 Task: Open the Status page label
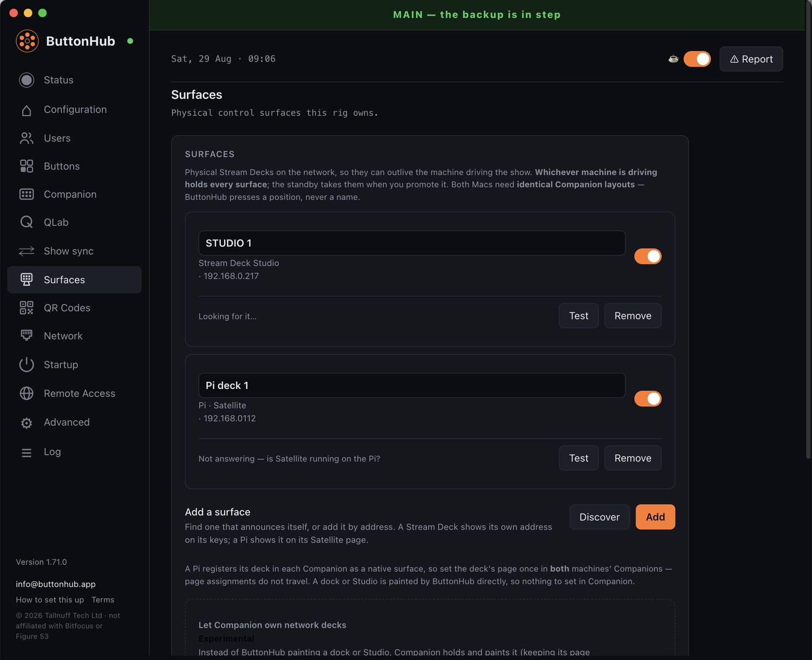coord(58,80)
